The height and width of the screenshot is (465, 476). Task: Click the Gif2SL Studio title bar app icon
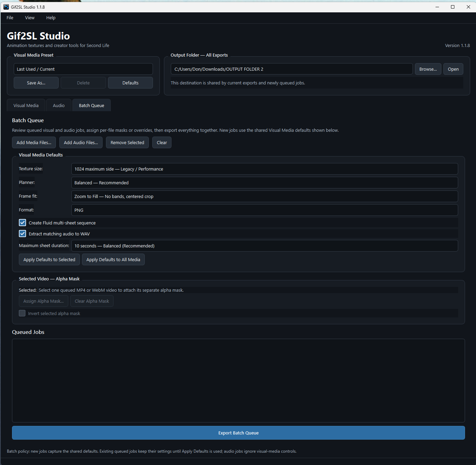click(6, 7)
